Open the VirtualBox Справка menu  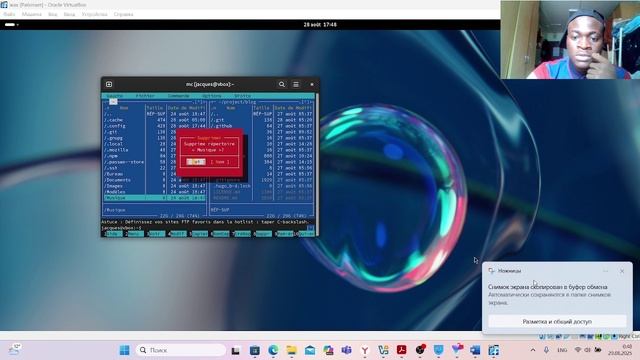coord(123,14)
